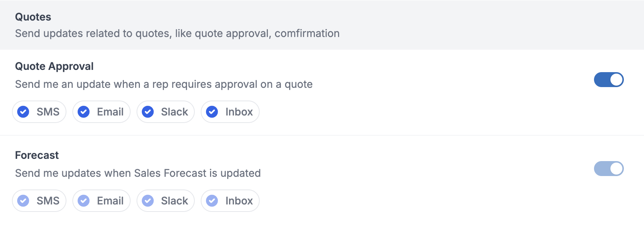Image resolution: width=644 pixels, height=225 pixels.
Task: Deselect the Slack chip for Quote Approval
Action: [x=166, y=112]
